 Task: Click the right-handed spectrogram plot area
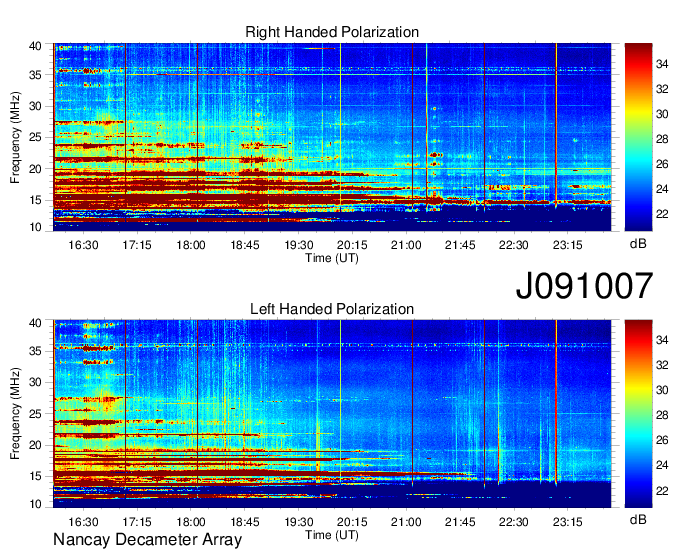tap(332, 137)
